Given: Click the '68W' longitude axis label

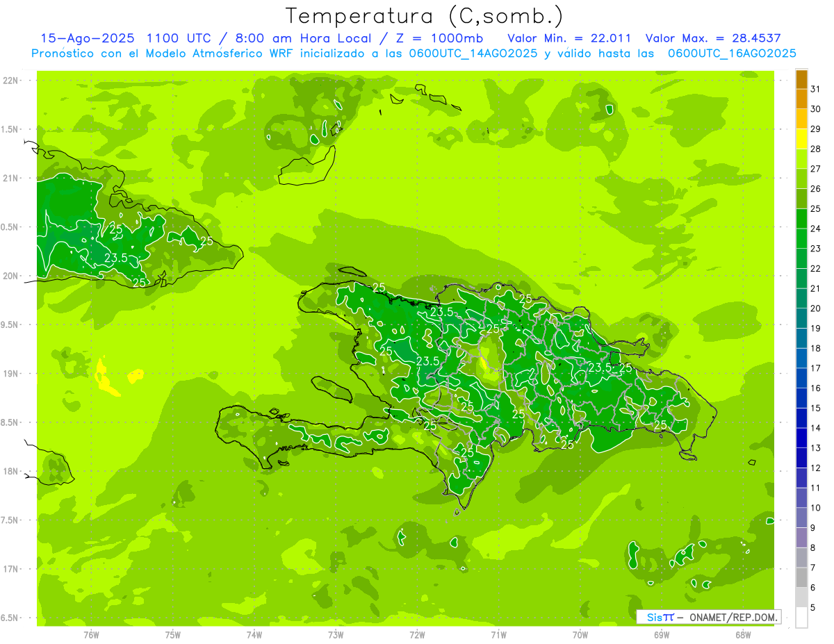Looking at the screenshot, I should (x=743, y=634).
